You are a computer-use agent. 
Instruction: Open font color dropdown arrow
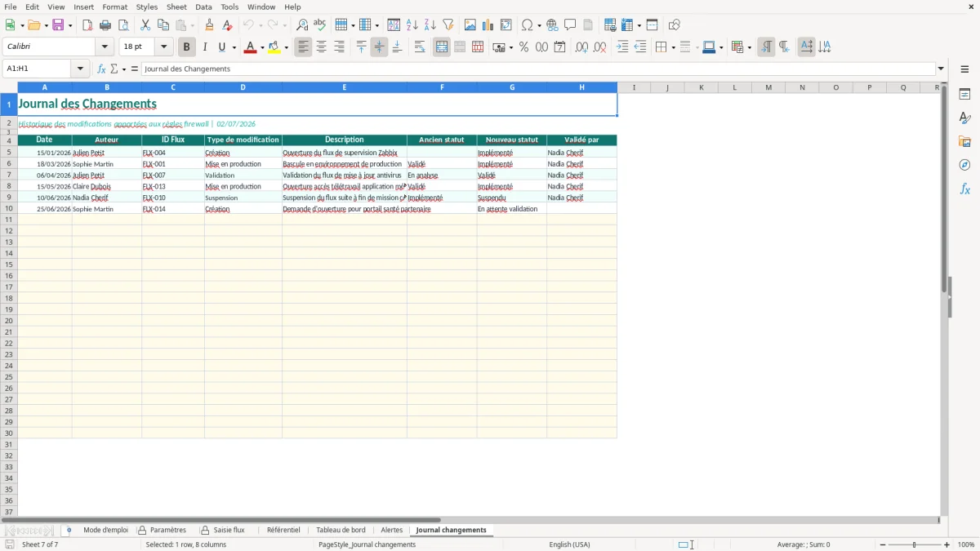click(x=262, y=47)
